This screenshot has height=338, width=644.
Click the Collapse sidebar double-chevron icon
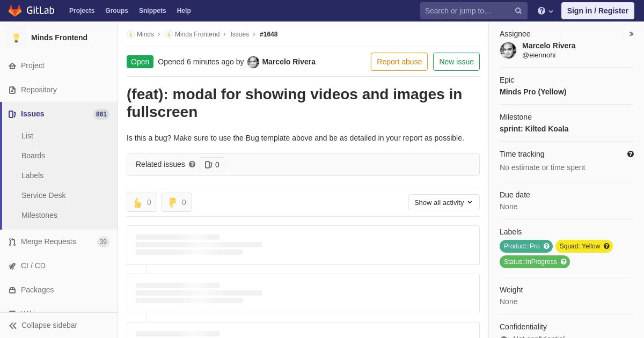click(x=13, y=326)
